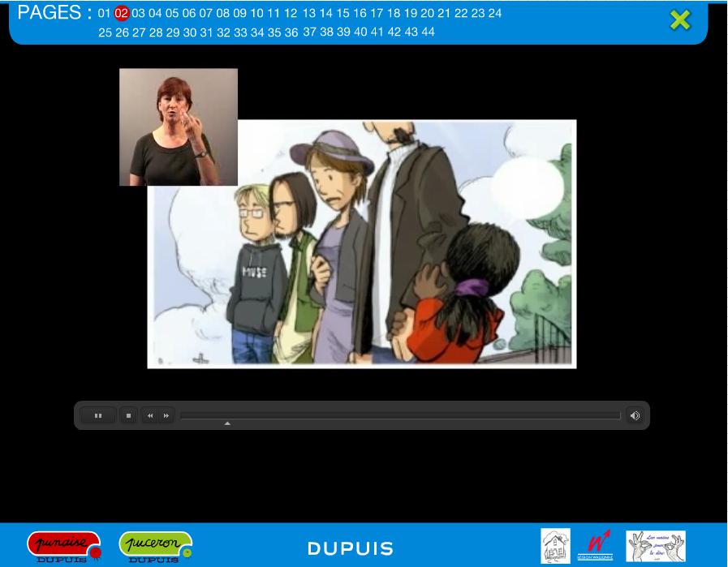Open page 35
This screenshot has height=567, width=728.
click(x=274, y=32)
